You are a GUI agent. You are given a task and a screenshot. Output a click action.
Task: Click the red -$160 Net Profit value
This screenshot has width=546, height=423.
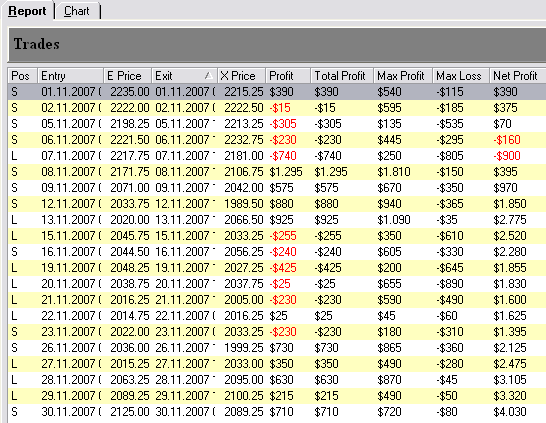(x=507, y=140)
